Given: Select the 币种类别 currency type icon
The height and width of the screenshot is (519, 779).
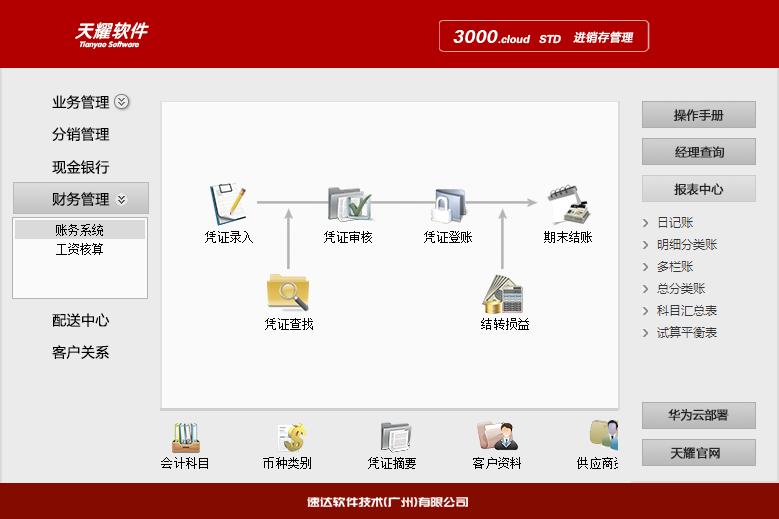Looking at the screenshot, I should (288, 437).
